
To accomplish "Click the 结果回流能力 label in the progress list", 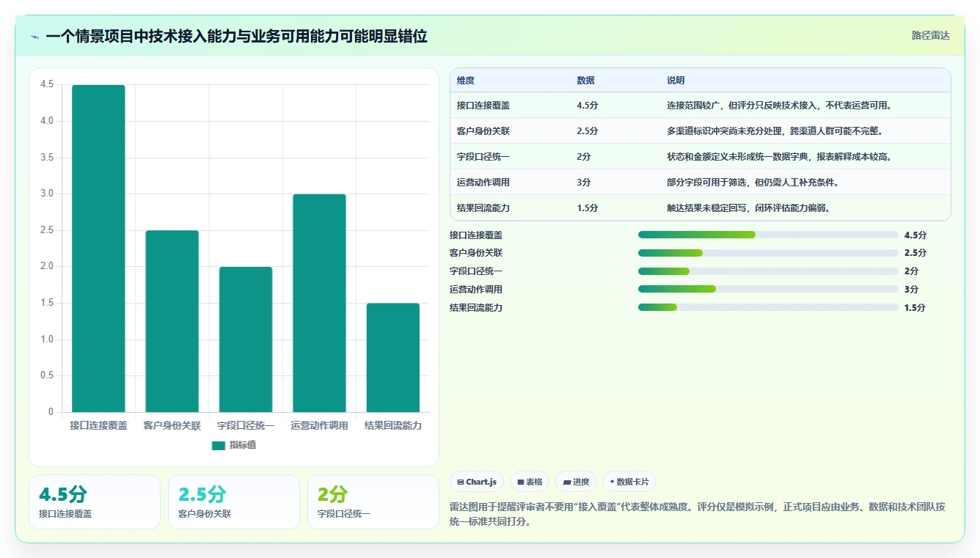I will coord(476,308).
